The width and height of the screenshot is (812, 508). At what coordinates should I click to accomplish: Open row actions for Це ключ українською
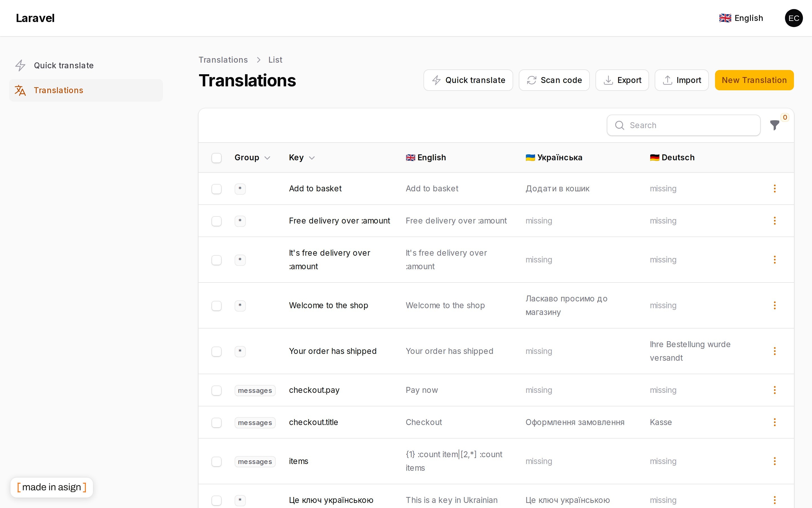click(775, 500)
